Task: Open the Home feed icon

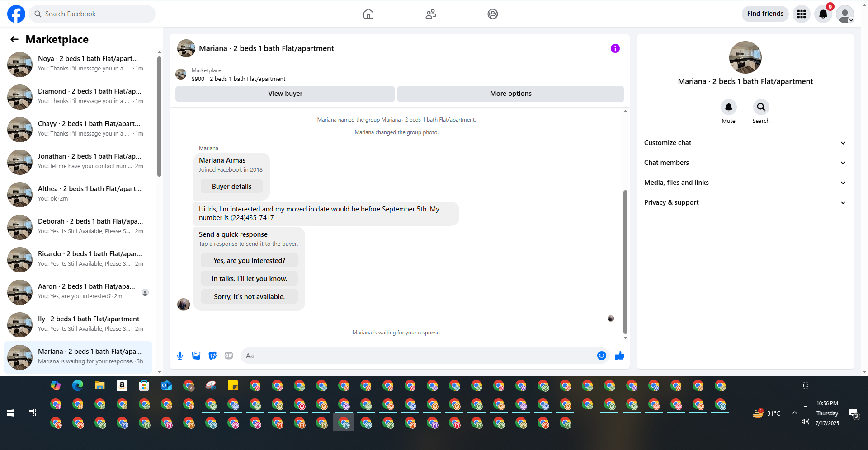Action: coord(368,14)
